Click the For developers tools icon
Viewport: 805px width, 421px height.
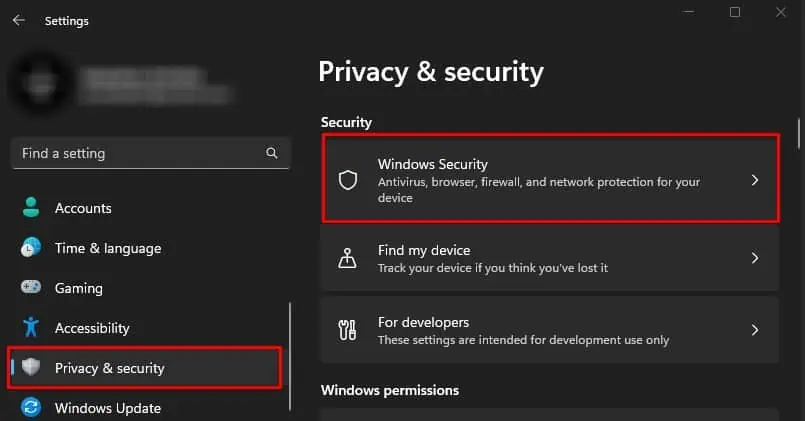(x=348, y=330)
